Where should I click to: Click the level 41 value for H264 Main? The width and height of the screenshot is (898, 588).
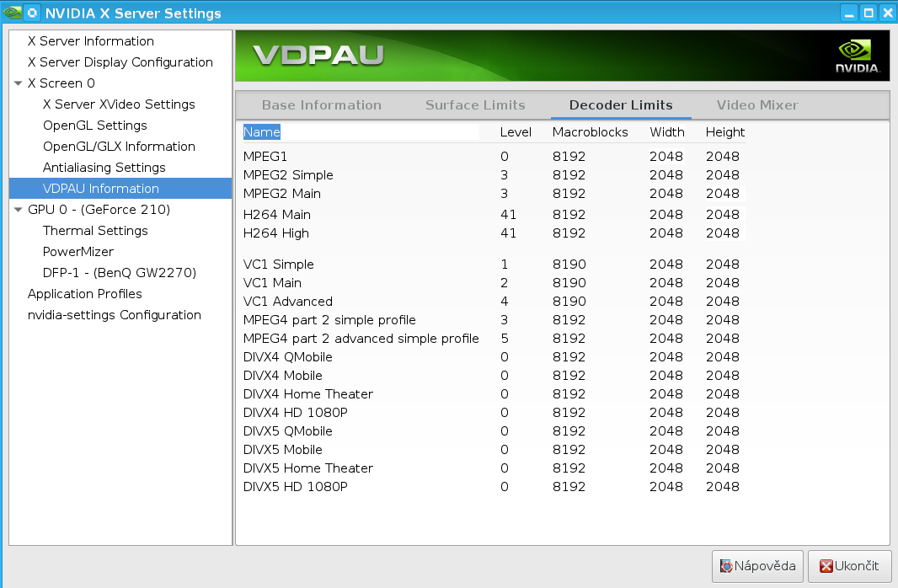pyautogui.click(x=508, y=215)
